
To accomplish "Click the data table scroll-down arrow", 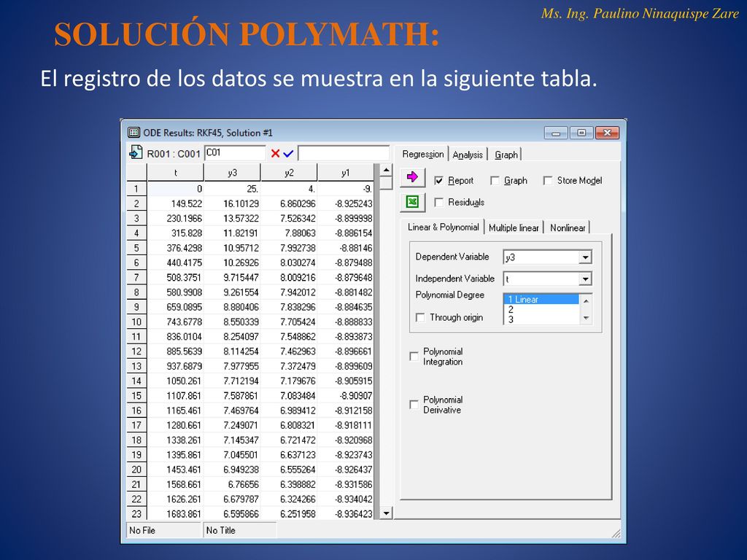I will tap(386, 513).
